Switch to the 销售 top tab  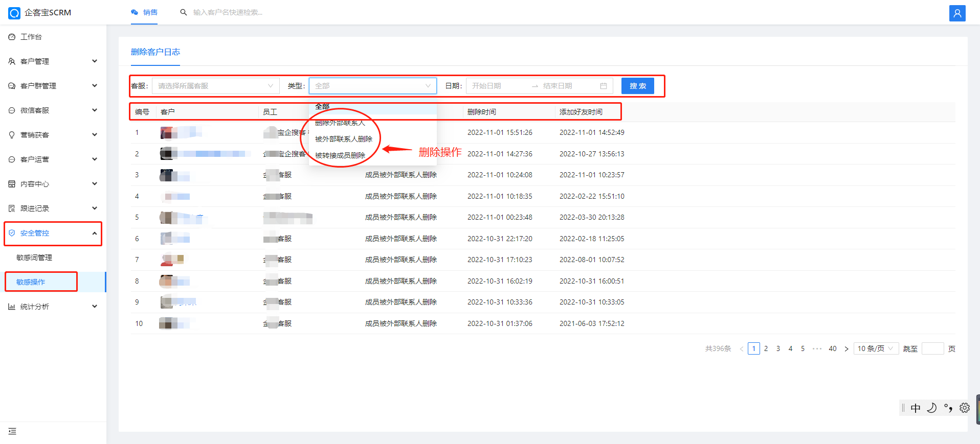[x=144, y=12]
